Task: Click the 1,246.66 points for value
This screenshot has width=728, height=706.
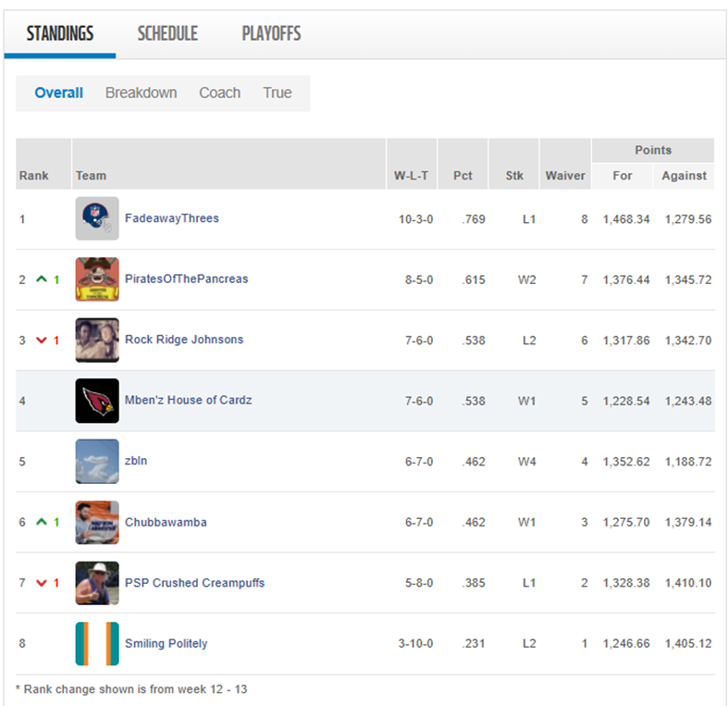Action: tap(626, 643)
